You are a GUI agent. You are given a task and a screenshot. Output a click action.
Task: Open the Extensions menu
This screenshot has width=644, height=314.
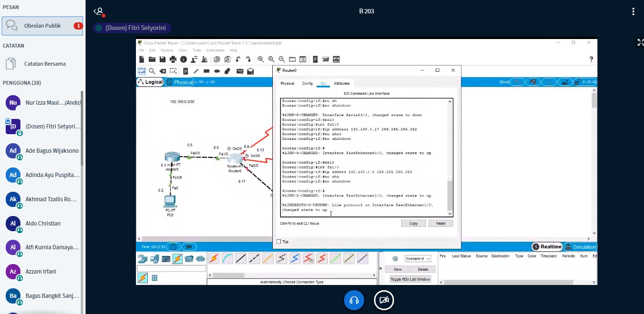coord(215,50)
